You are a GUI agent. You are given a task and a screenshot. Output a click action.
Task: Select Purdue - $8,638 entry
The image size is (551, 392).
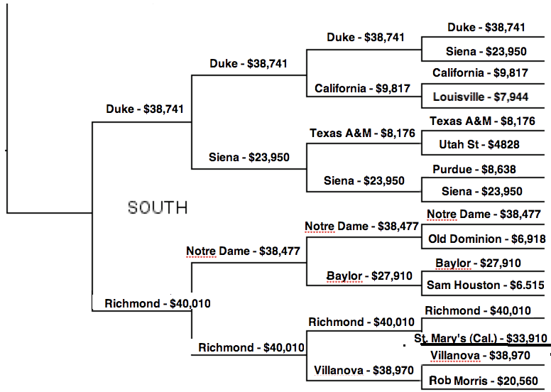474,170
